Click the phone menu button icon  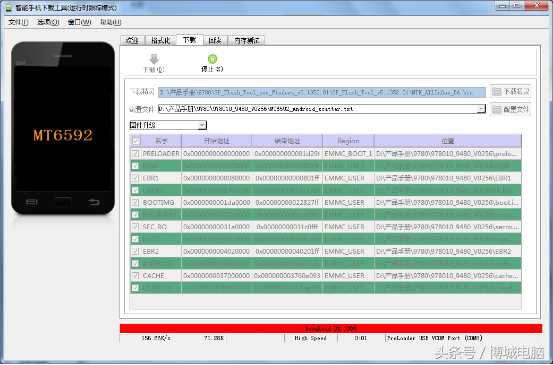click(31, 202)
